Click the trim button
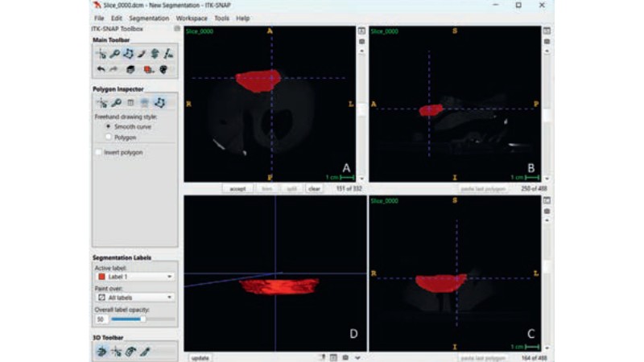The image size is (644, 362). [267, 189]
